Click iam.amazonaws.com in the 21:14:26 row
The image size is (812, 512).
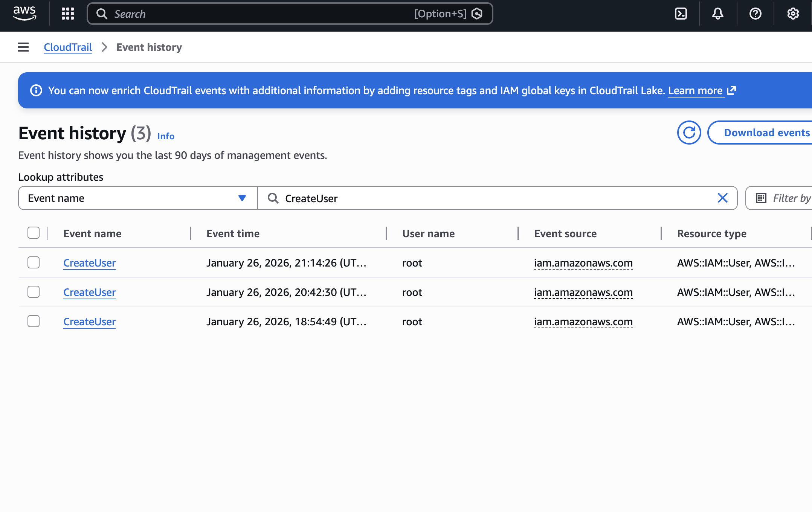pyautogui.click(x=583, y=263)
